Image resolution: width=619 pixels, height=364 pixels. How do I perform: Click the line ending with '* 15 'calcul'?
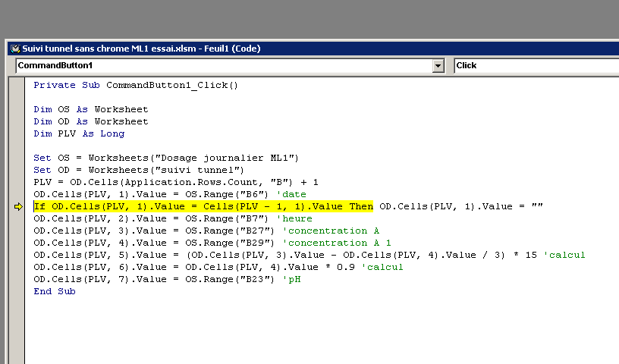[309, 256]
